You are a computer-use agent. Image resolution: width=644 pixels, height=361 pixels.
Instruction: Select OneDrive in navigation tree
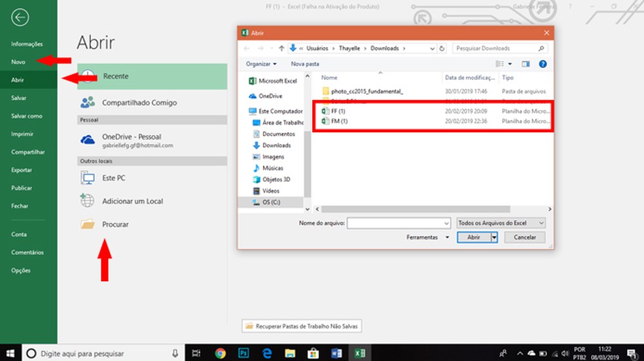[x=265, y=96]
